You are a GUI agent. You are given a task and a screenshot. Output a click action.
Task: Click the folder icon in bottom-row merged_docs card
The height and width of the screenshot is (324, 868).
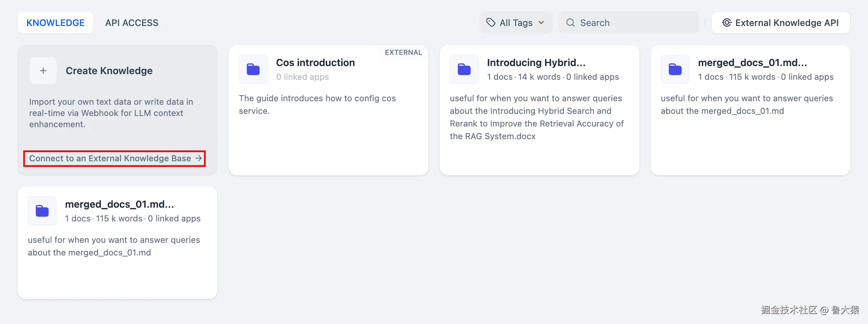click(42, 211)
